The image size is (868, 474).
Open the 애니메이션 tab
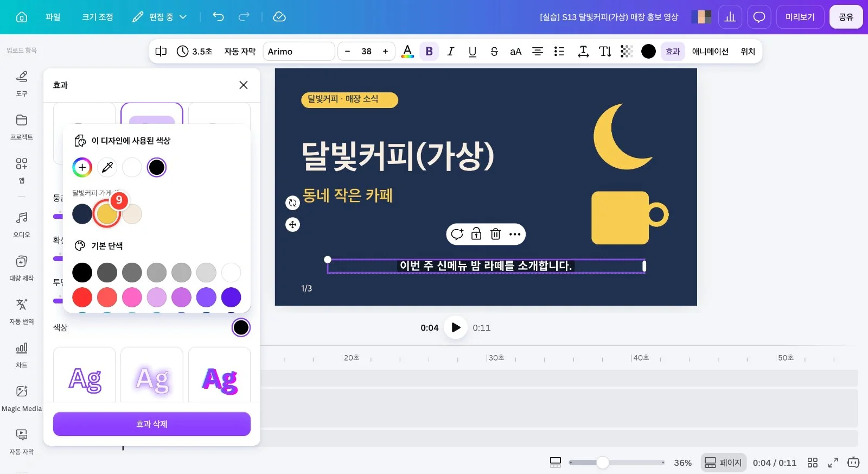coord(710,51)
